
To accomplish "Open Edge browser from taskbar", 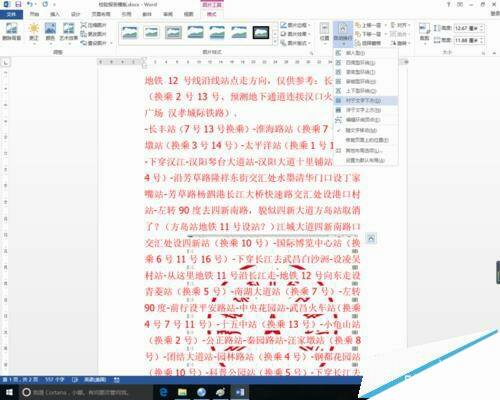I will click(163, 392).
